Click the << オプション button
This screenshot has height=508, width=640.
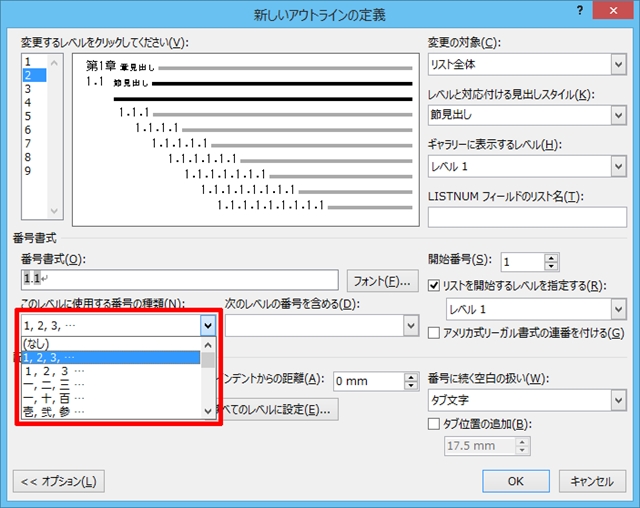[59, 481]
